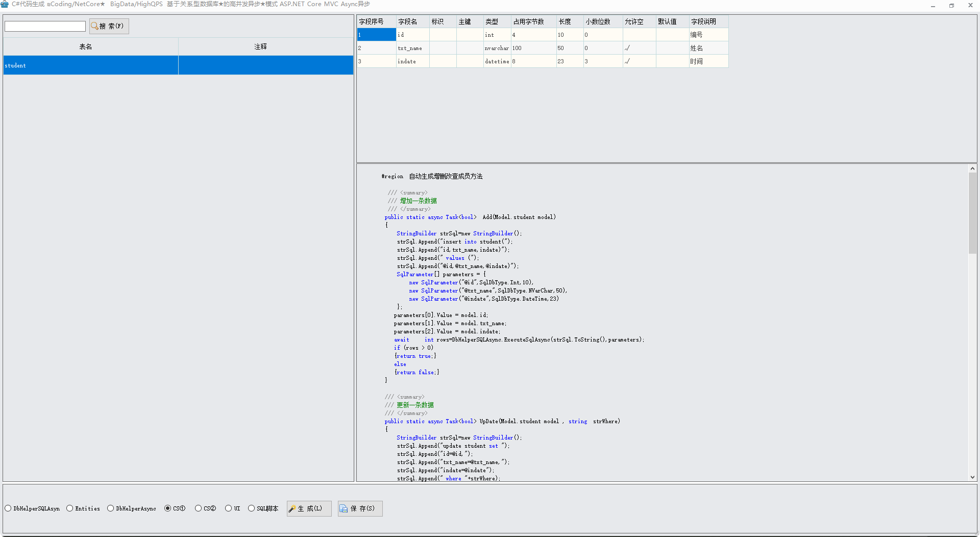Click the 增加一条数据 comment line

(x=412, y=201)
